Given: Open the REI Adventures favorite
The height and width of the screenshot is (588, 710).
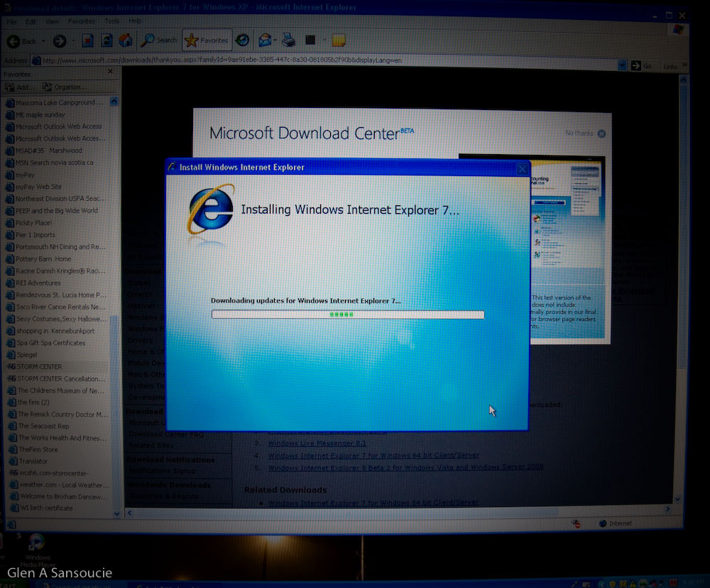Looking at the screenshot, I should tap(38, 283).
